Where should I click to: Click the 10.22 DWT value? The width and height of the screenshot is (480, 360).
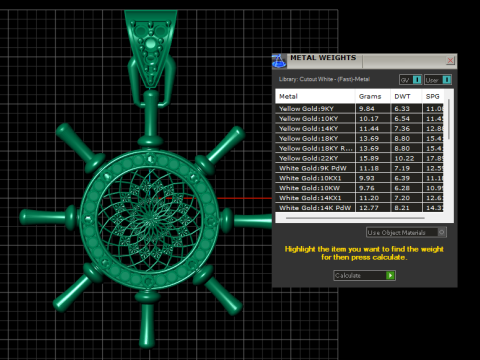point(404,158)
